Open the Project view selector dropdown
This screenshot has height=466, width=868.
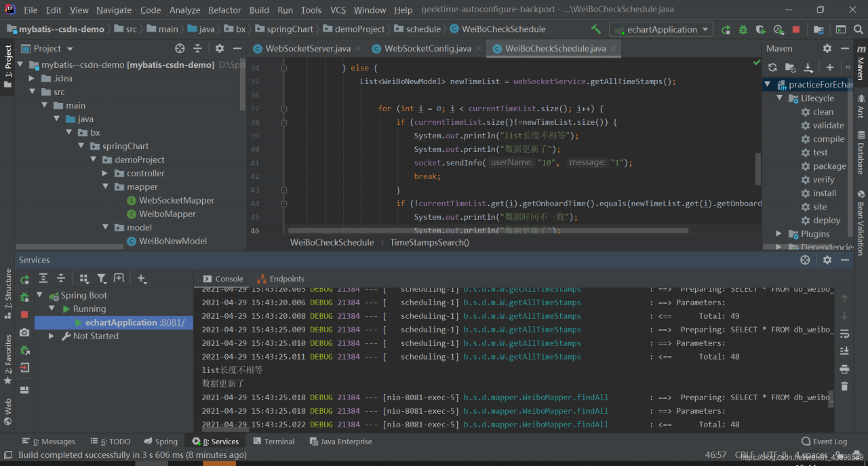click(x=47, y=48)
